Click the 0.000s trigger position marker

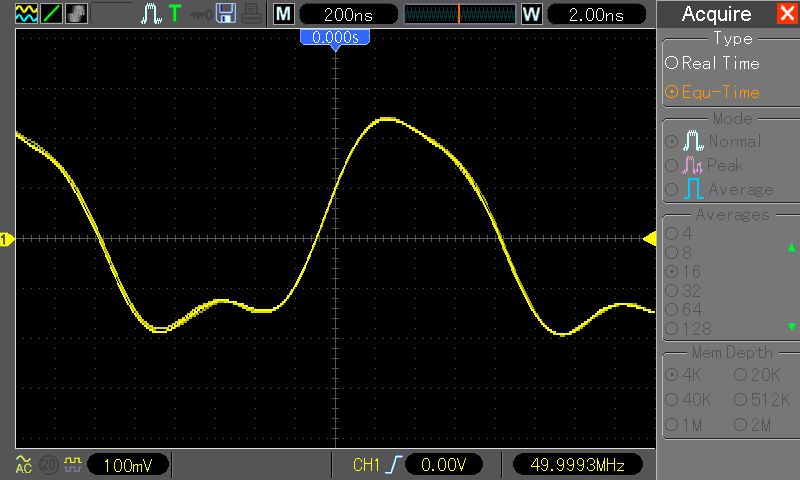(x=335, y=38)
